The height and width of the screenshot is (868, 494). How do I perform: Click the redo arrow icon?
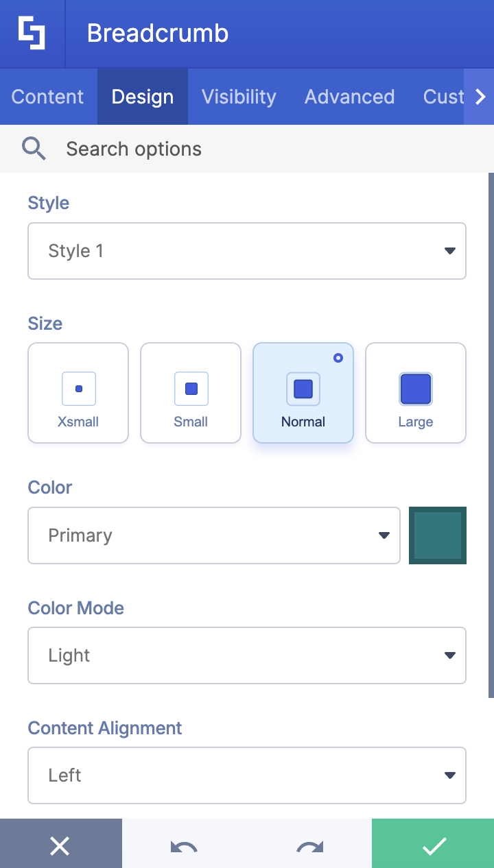tap(309, 845)
